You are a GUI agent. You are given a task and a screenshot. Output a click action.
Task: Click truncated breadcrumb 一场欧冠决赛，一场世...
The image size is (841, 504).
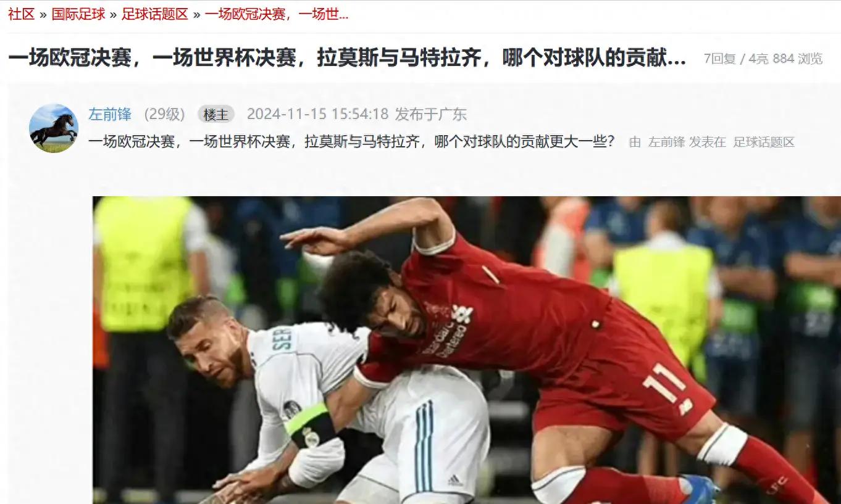point(277,14)
